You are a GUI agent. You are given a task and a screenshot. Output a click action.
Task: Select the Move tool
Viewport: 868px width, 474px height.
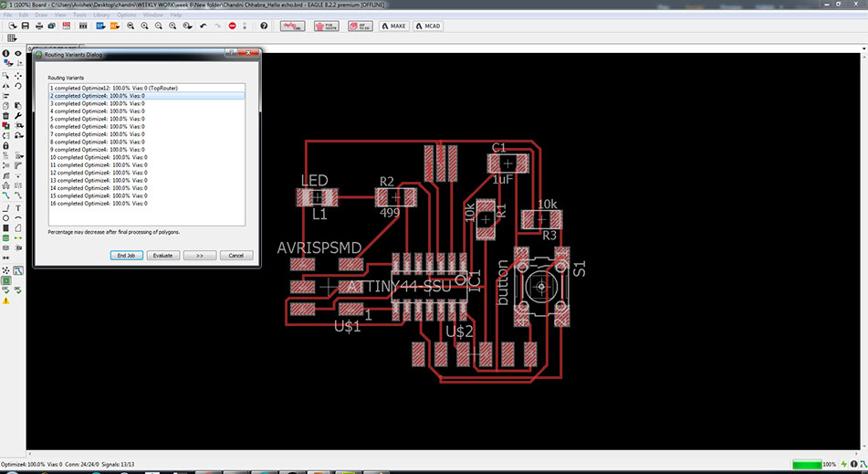pyautogui.click(x=18, y=76)
